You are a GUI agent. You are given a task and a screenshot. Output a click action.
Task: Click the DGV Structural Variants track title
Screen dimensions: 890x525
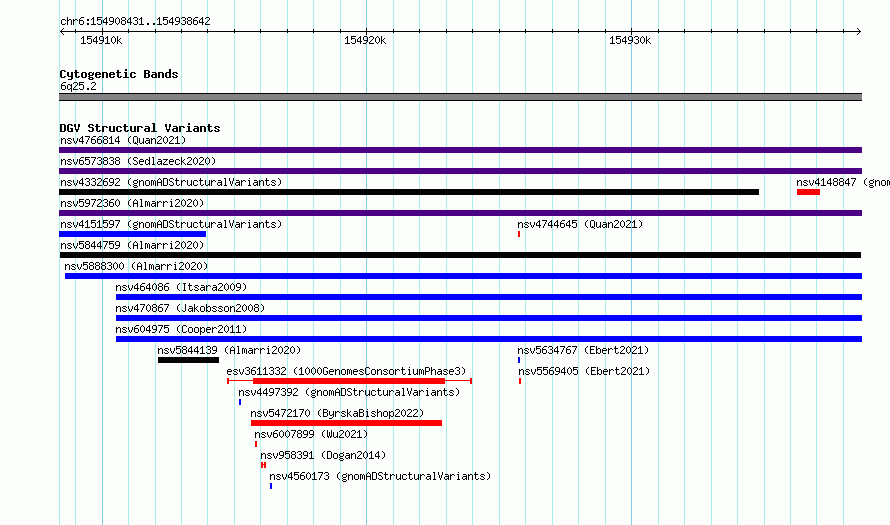140,128
